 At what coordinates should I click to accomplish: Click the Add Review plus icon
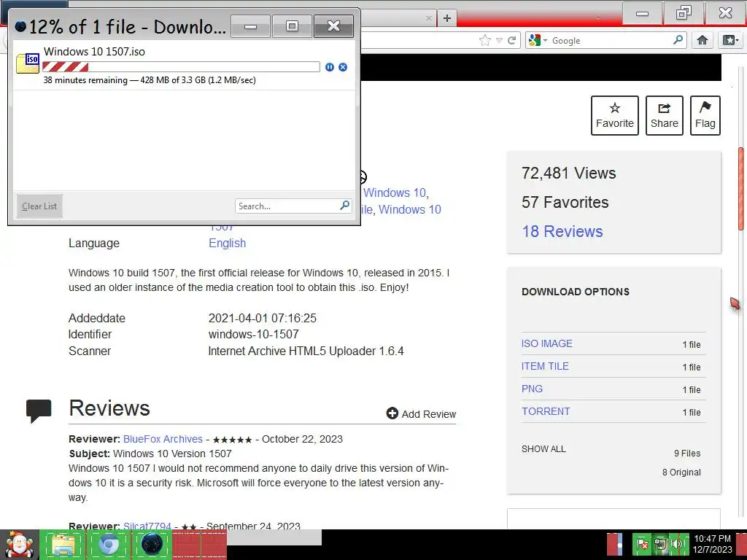[x=392, y=413]
